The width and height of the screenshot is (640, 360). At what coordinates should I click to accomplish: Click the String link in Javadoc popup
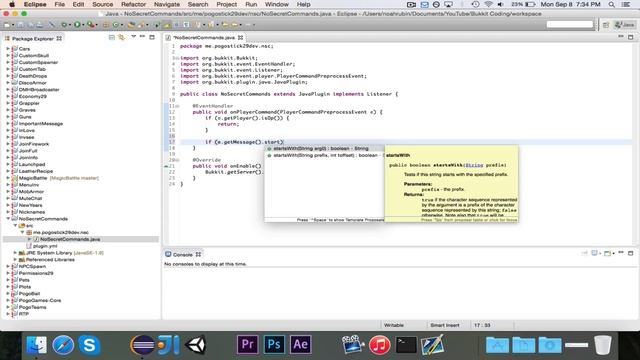point(474,165)
